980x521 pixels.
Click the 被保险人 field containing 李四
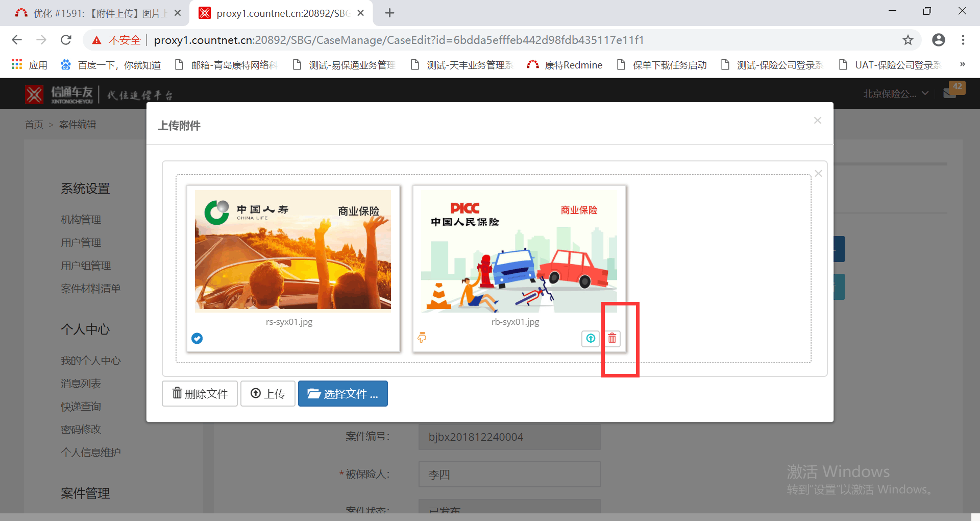click(509, 475)
